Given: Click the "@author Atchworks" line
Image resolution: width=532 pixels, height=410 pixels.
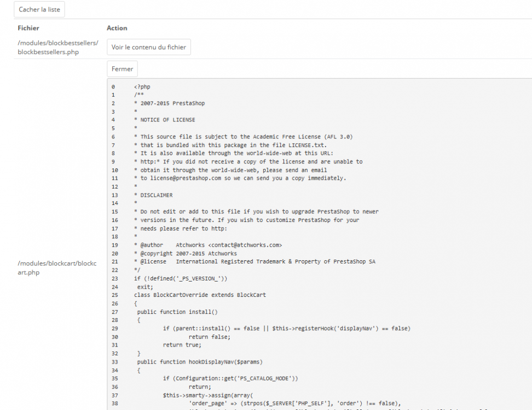Looking at the screenshot, I should [x=208, y=245].
